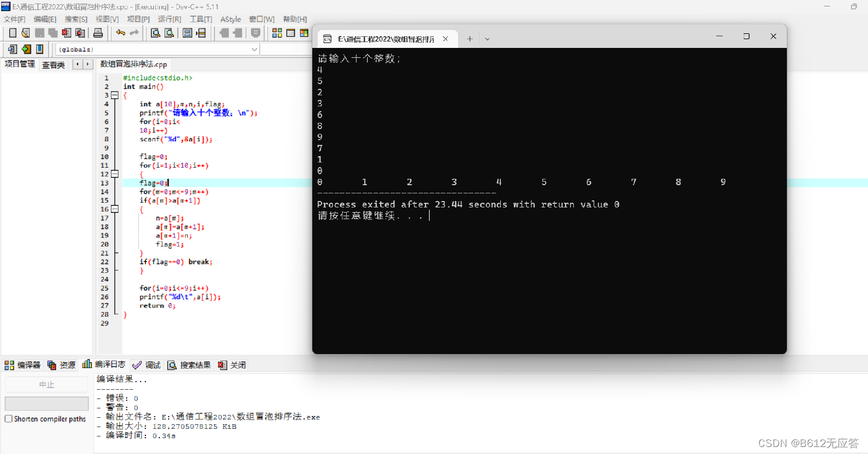Click code line 13 flag=0 in editor
Viewport: 868px width, 454px height.
click(154, 183)
